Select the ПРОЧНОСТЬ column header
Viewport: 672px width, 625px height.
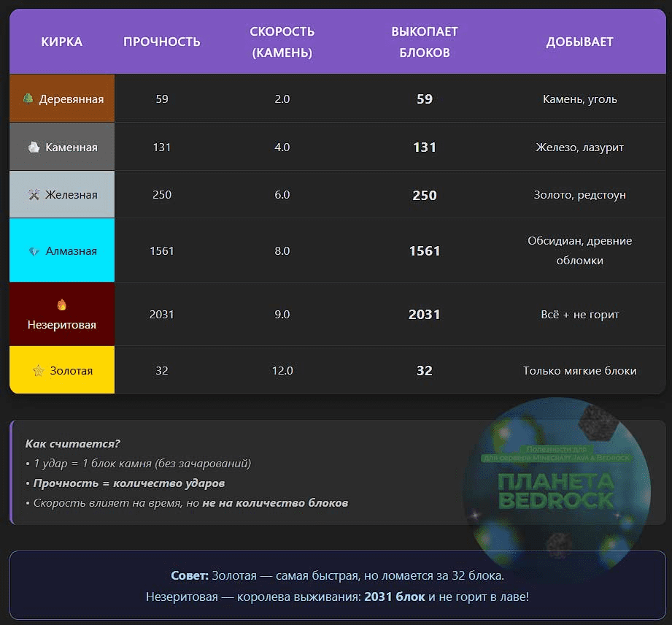click(x=162, y=42)
